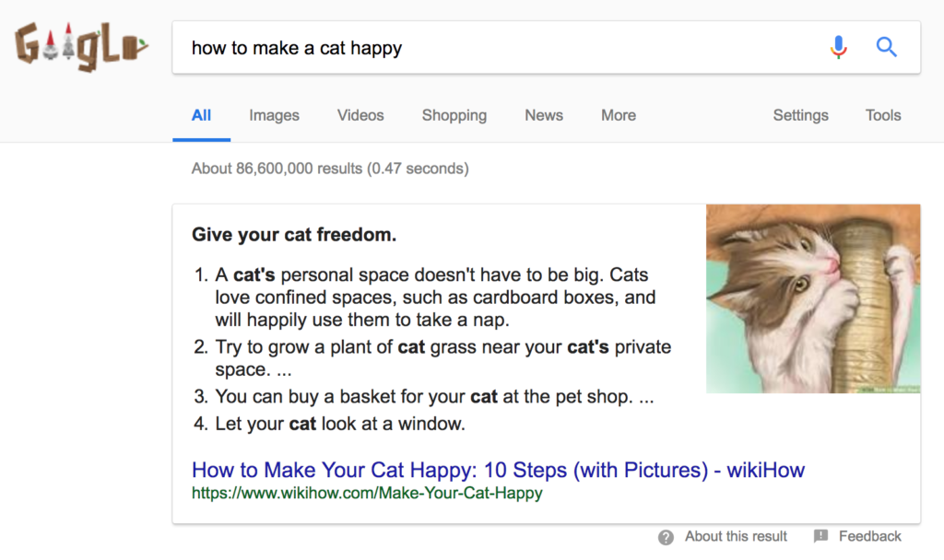Click the blue magnifying glass search icon
Image resolution: width=944 pixels, height=560 pixels.
pos(886,47)
